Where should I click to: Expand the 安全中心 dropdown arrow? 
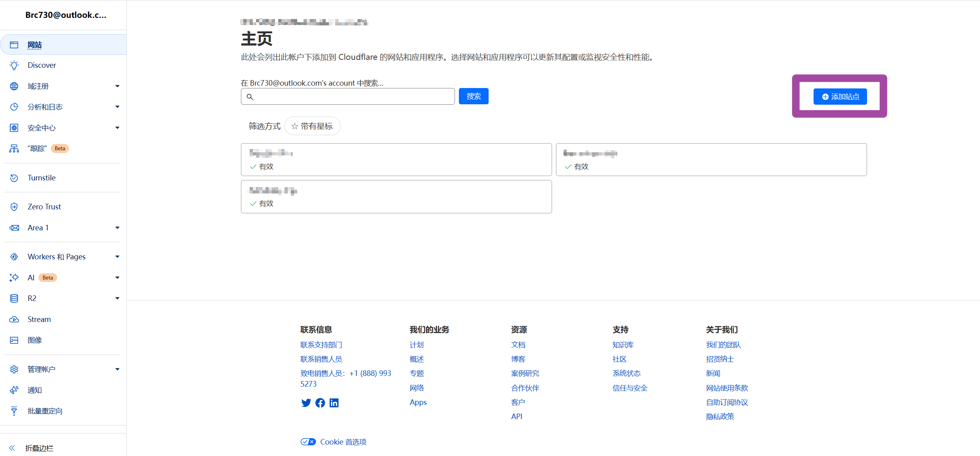(x=117, y=128)
